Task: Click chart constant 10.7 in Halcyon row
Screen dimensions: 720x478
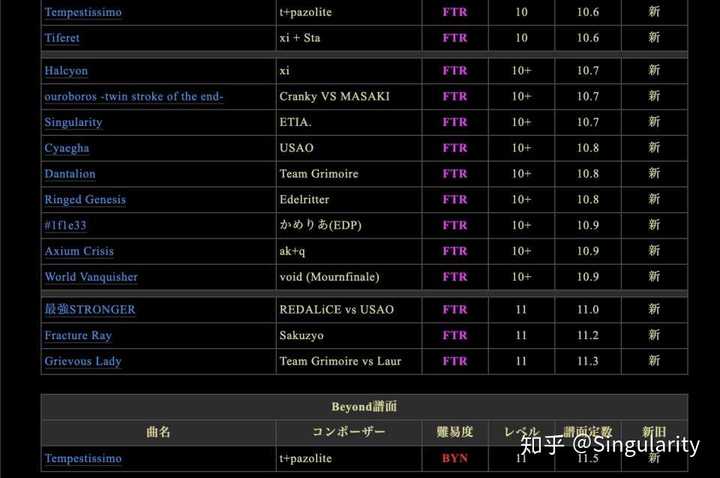Action: (x=588, y=71)
